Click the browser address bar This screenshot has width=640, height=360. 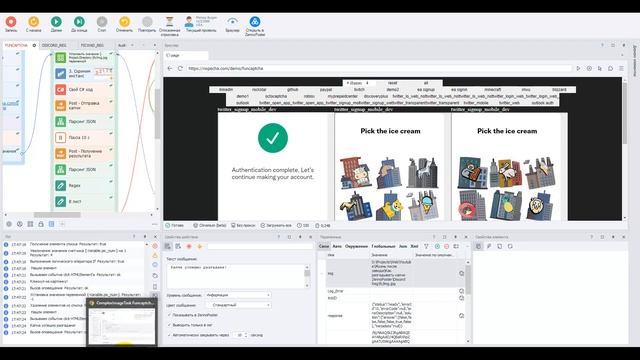click(379, 69)
